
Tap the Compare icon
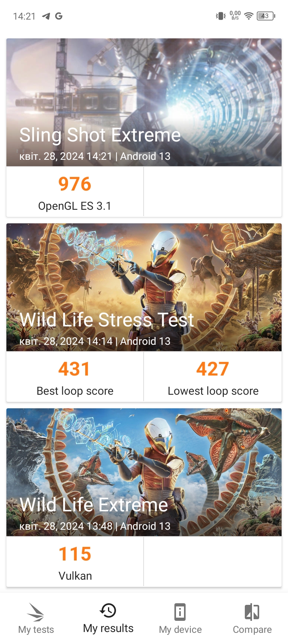point(252,612)
